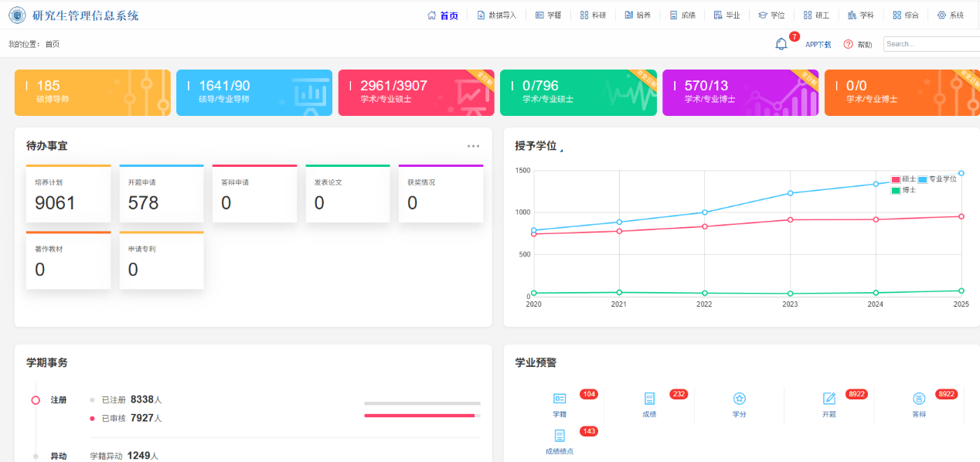
Task: Open the 学分 star warning icon
Action: pos(739,399)
